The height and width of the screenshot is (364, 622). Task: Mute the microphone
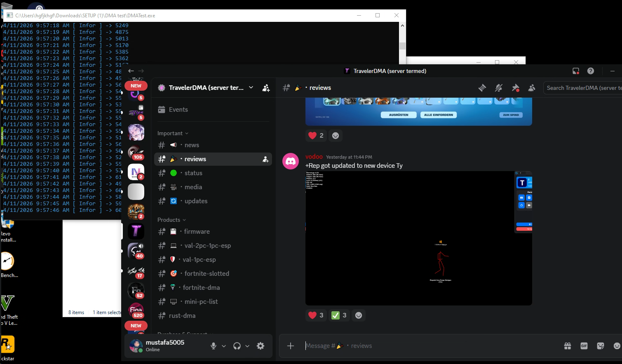point(214,346)
